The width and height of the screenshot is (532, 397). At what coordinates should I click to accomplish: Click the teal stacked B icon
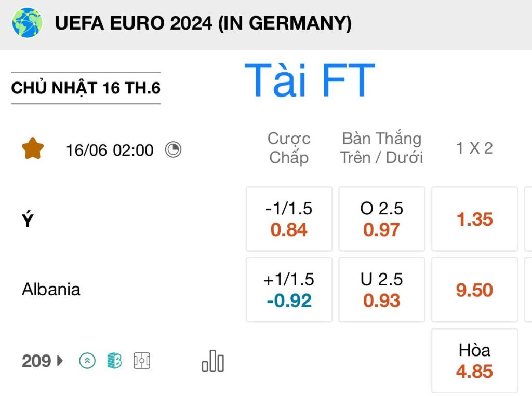[x=114, y=360]
